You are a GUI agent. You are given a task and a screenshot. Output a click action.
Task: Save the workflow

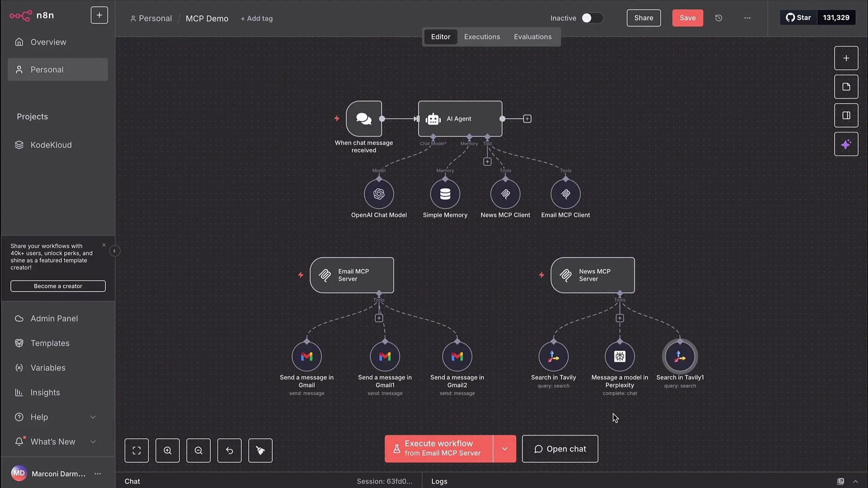pyautogui.click(x=687, y=18)
